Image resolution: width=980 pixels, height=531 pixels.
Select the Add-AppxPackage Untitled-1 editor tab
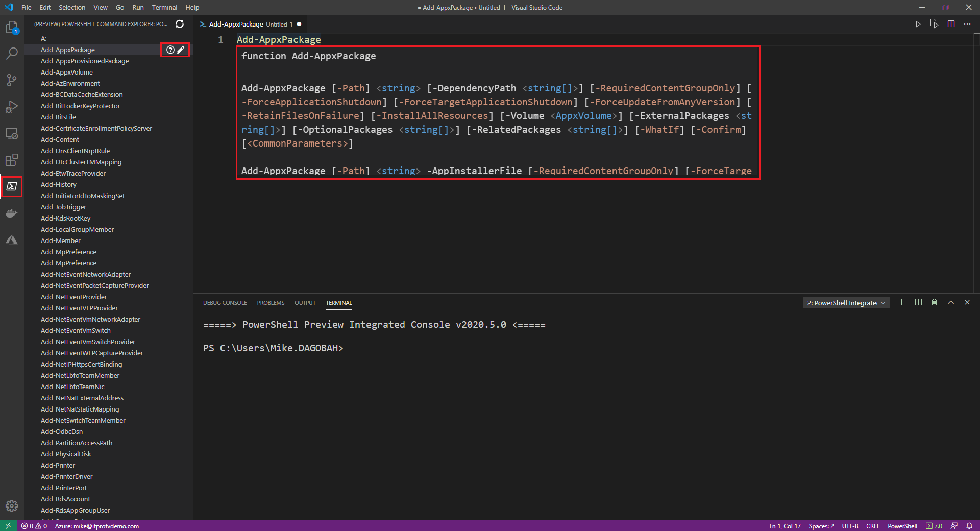pos(250,24)
